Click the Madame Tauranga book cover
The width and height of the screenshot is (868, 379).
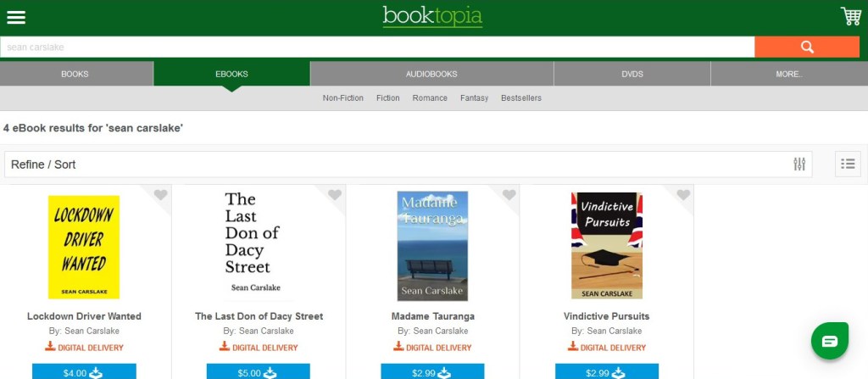(x=432, y=246)
